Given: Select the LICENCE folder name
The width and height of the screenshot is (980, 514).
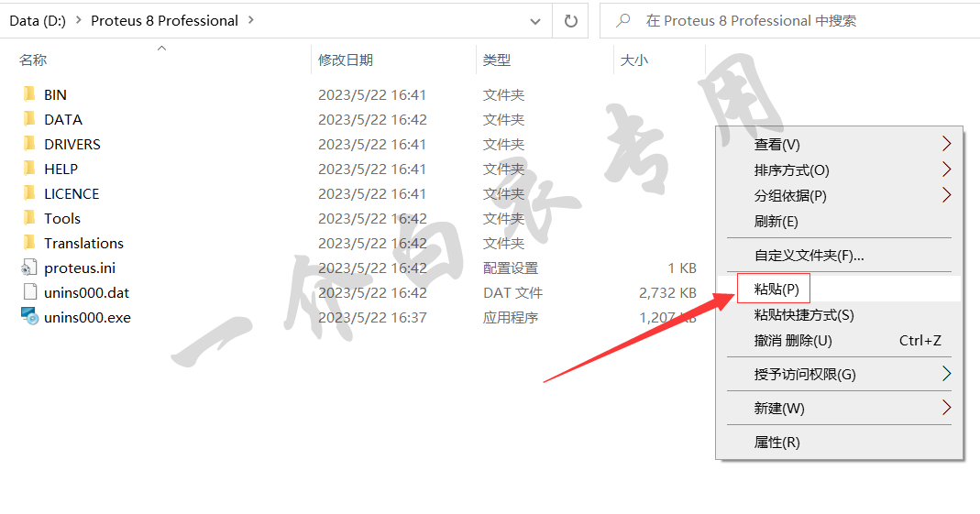Looking at the screenshot, I should pos(72,193).
